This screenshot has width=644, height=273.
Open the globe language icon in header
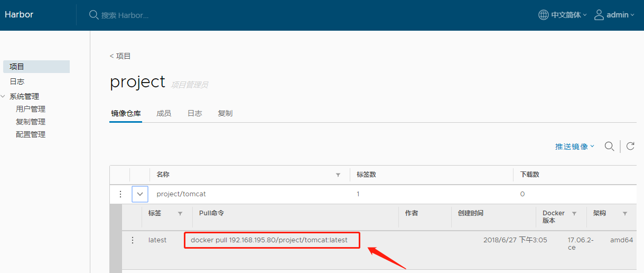pyautogui.click(x=543, y=15)
